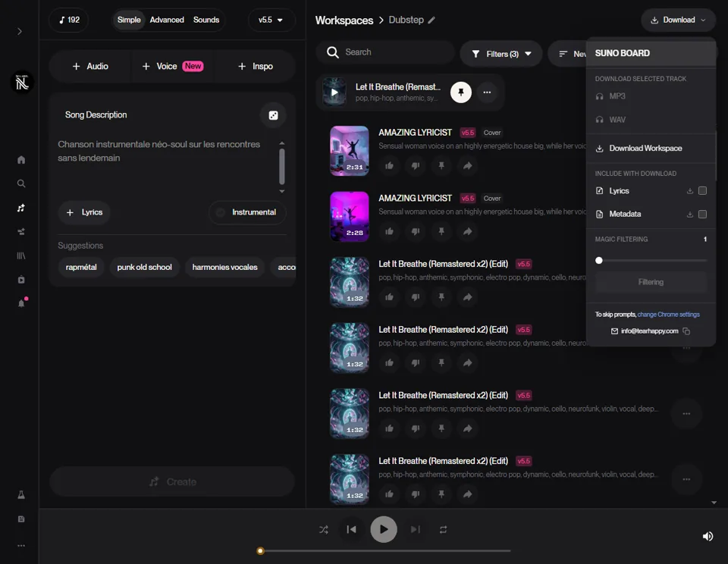
Task: Click the user profile avatar
Action: [x=22, y=83]
